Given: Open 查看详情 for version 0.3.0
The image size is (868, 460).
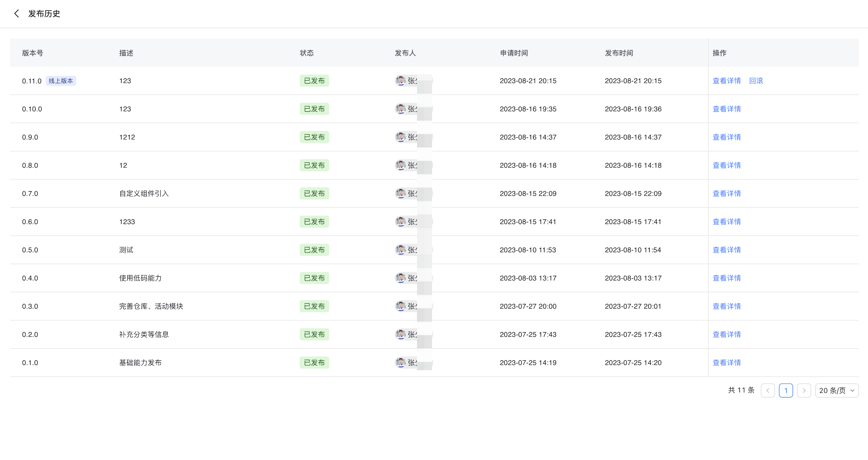Looking at the screenshot, I should click(x=727, y=306).
